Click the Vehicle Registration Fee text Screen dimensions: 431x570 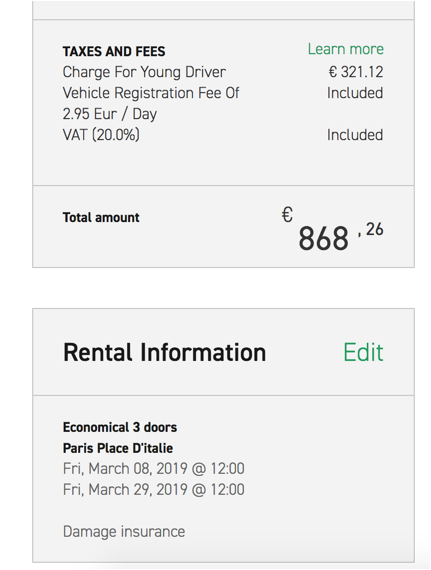(151, 93)
